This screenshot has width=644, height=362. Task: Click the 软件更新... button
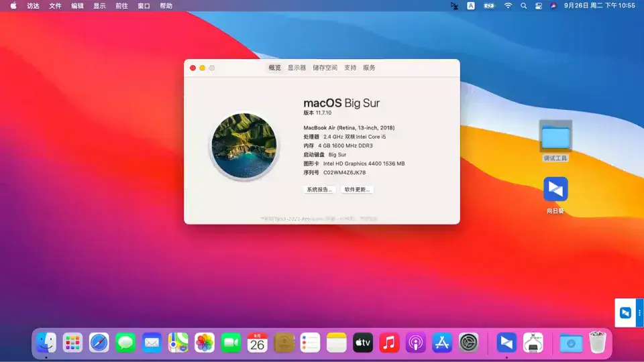pos(357,189)
